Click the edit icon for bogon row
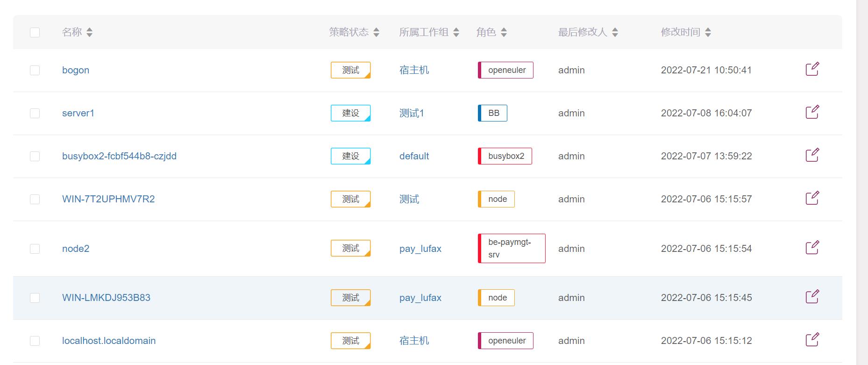This screenshot has height=365, width=868. pos(812,69)
